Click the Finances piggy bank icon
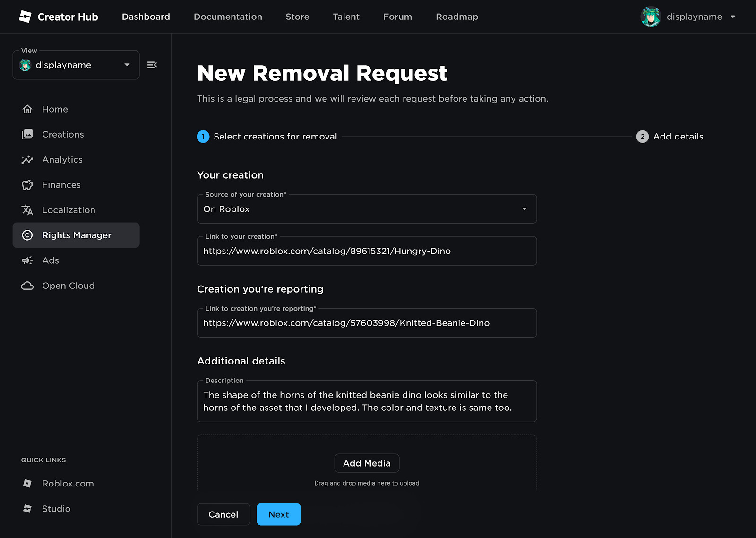This screenshot has width=756, height=538. tap(27, 185)
